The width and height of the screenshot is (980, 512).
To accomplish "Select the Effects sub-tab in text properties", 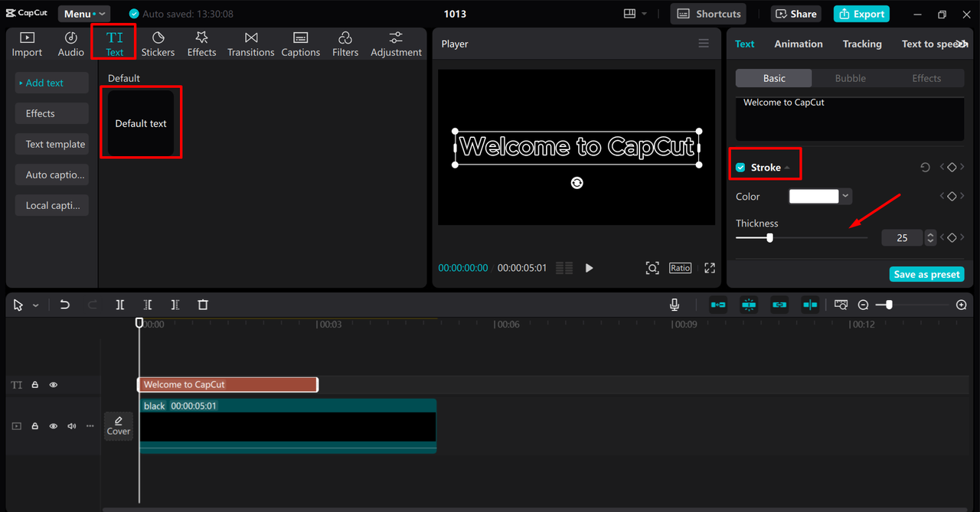I will [x=926, y=78].
